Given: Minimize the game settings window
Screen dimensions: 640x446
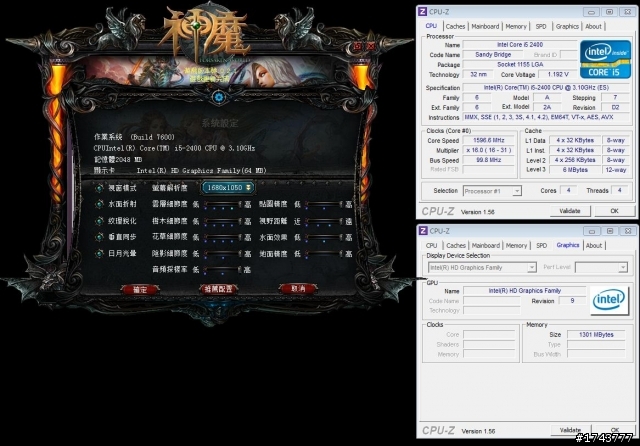Looking at the screenshot, I should [x=358, y=47].
